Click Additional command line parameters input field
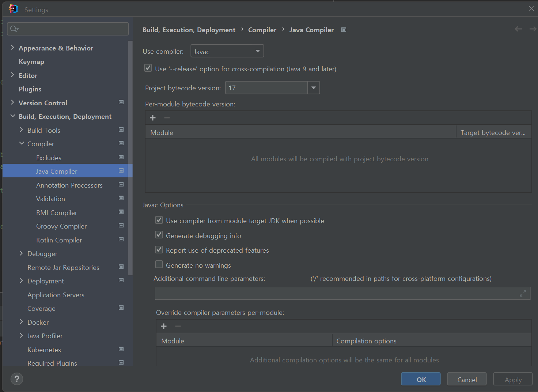The height and width of the screenshot is (392, 538). [x=342, y=293]
